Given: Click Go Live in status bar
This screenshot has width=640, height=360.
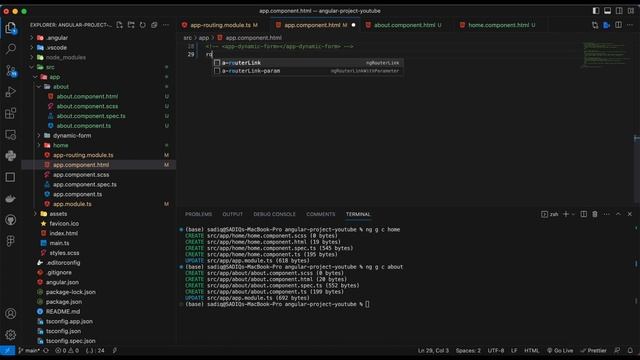Looking at the screenshot, I should 560,350.
